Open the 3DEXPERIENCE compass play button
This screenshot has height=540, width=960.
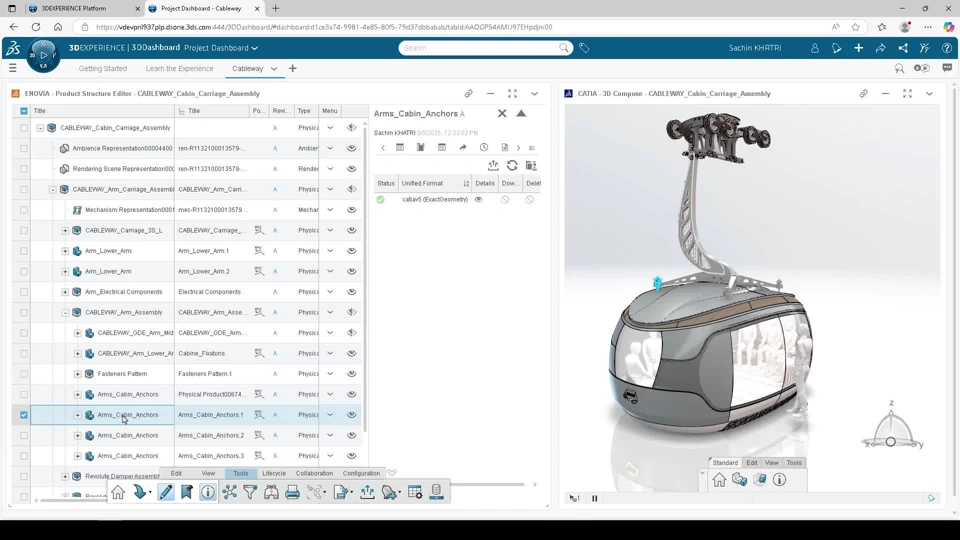(43, 55)
